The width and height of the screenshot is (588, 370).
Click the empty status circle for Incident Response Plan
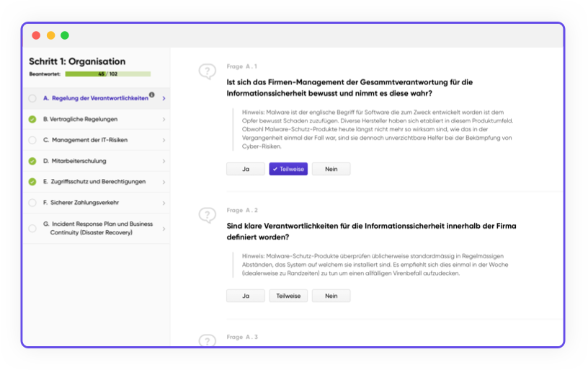[x=32, y=228]
